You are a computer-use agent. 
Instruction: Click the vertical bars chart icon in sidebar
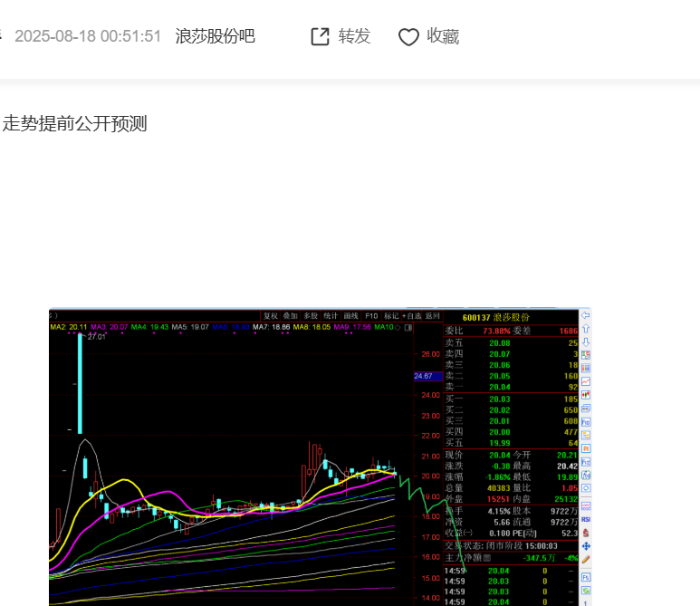(x=586, y=368)
